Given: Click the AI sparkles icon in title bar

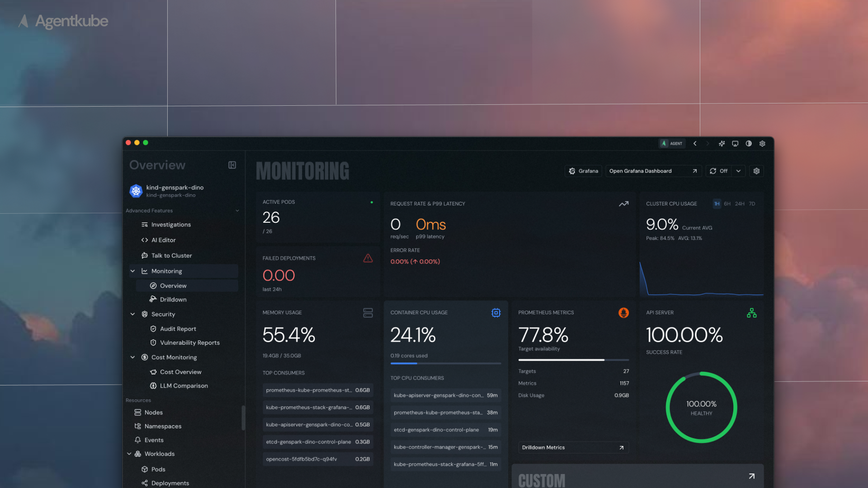Looking at the screenshot, I should pos(722,144).
